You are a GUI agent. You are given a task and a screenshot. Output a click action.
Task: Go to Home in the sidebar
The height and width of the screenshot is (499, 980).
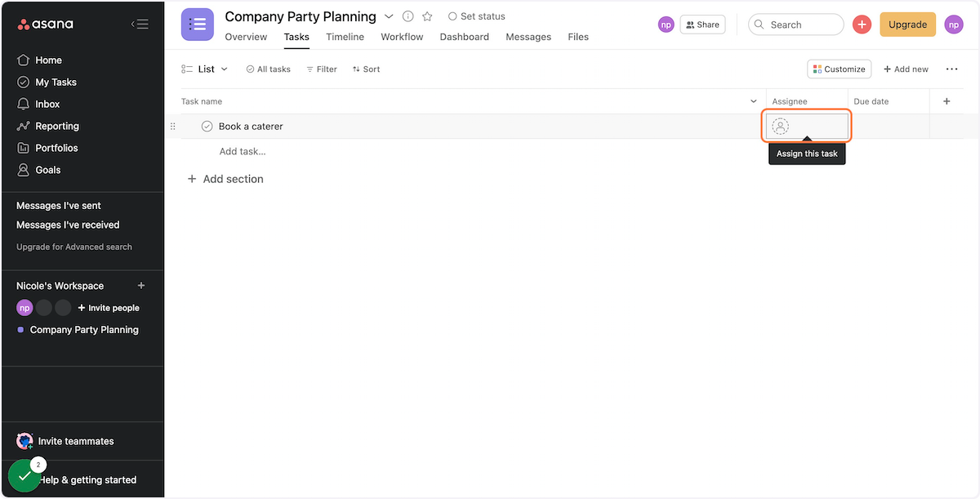point(48,60)
